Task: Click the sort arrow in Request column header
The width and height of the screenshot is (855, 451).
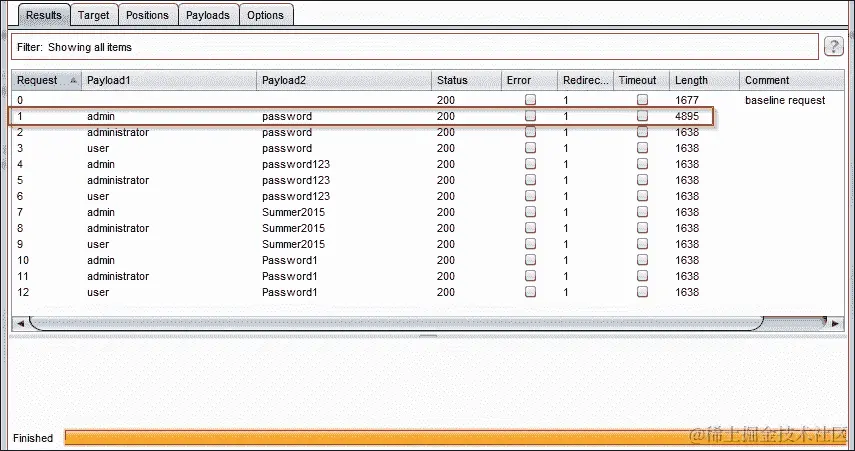Action: 73,80
